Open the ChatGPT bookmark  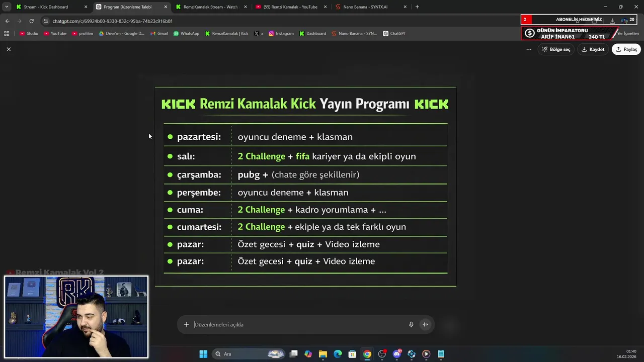pyautogui.click(x=394, y=34)
